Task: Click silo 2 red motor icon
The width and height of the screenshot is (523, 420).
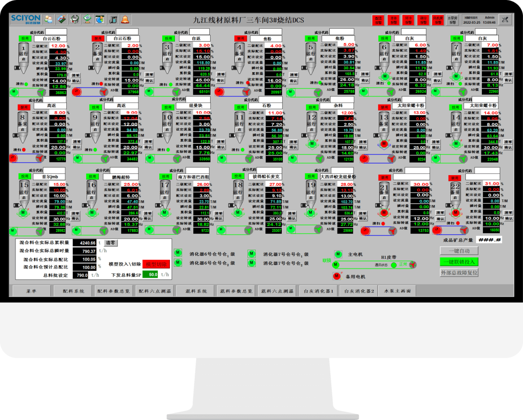Action: 76,91
